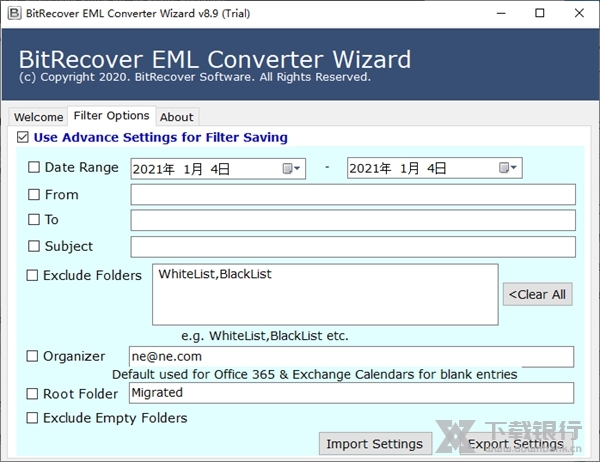The image size is (600, 462).
Task: Focus the Subject text field
Action: [x=353, y=247]
